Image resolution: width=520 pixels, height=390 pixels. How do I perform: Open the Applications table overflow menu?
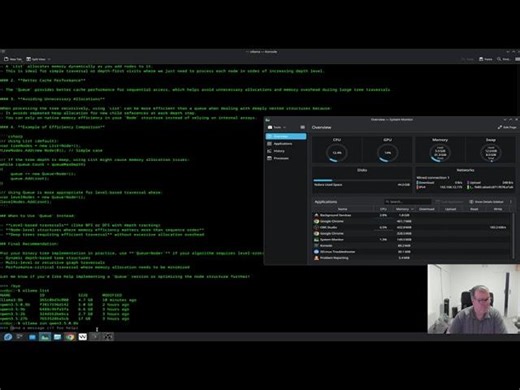click(x=511, y=202)
